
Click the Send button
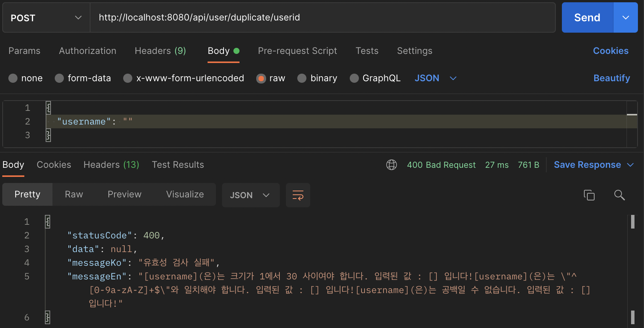(587, 17)
